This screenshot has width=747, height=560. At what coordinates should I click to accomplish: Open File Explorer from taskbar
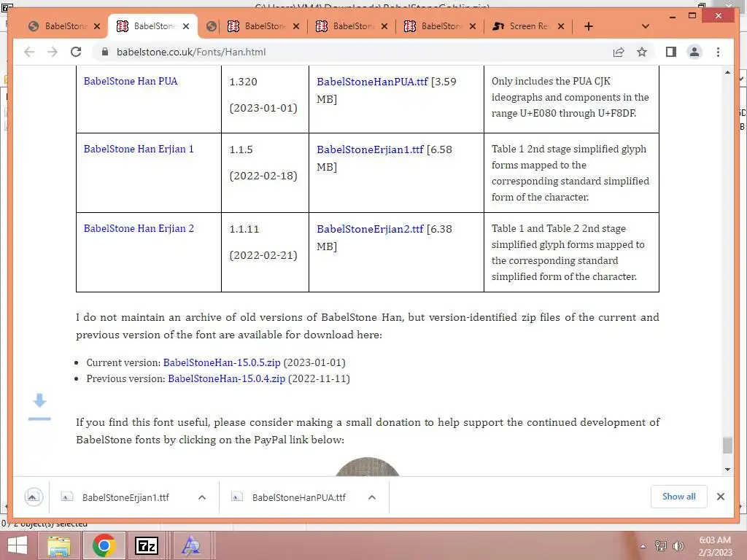click(58, 545)
